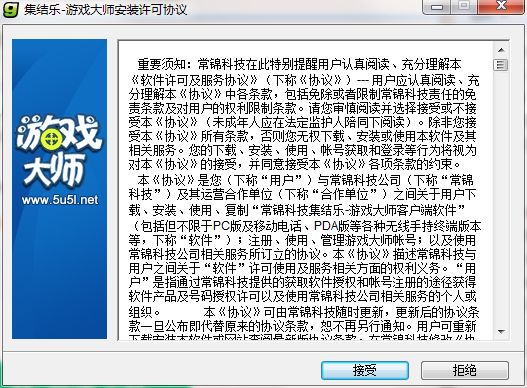Viewport: 527px width, 388px height.
Task: Click the 重要须知 opening paragraph line
Action: coord(299,64)
